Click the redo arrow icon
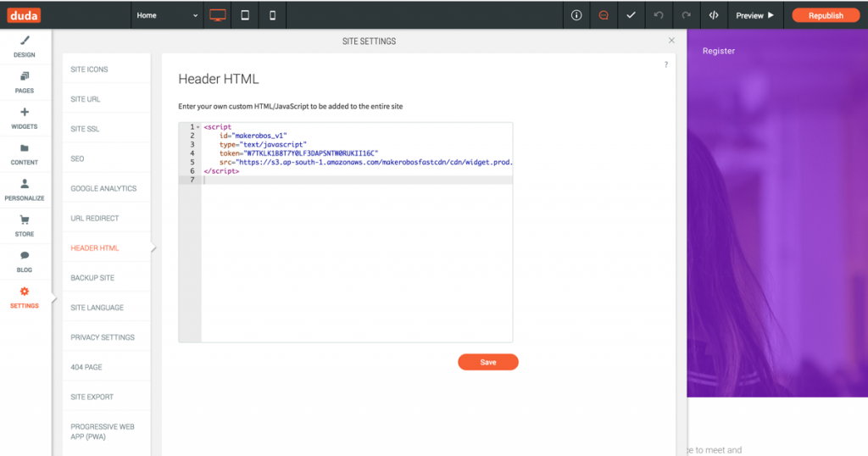The image size is (868, 456). pos(686,15)
